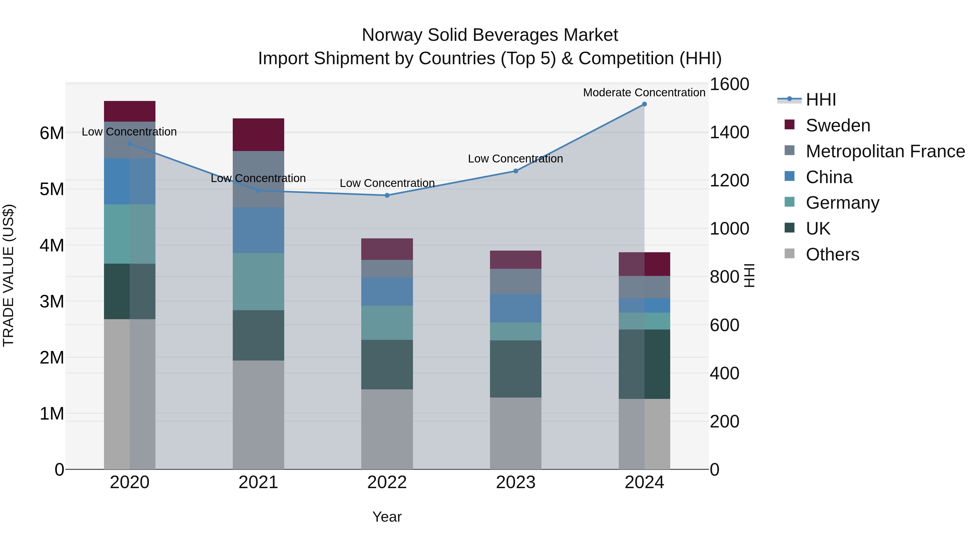Click the HHI data point for 2020

click(130, 144)
